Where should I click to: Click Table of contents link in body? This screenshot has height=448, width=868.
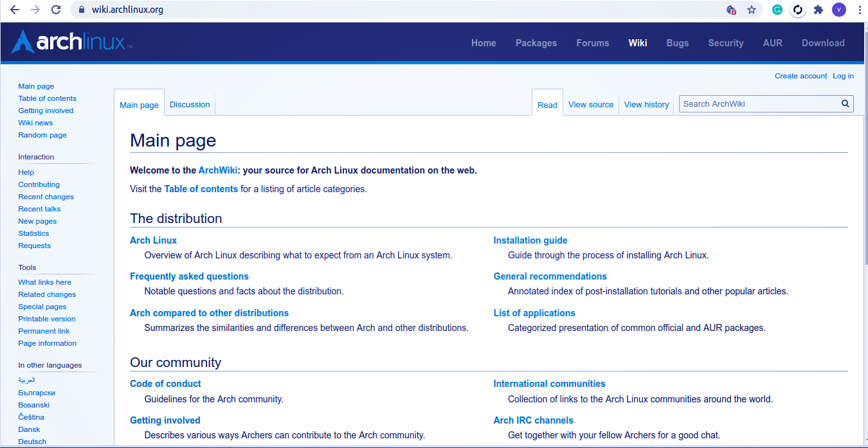click(x=201, y=189)
